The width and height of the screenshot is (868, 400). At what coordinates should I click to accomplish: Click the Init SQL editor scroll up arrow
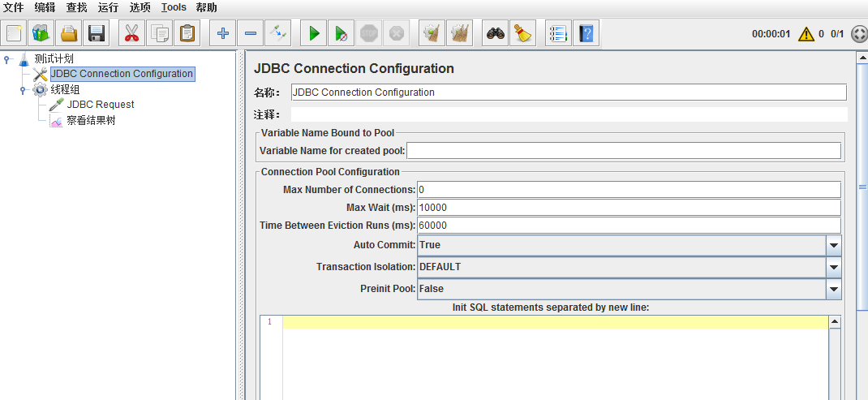[x=834, y=321]
